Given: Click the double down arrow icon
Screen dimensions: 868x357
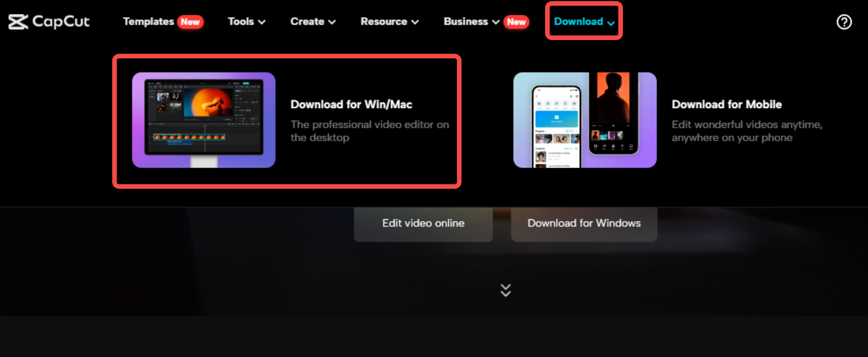Looking at the screenshot, I should (505, 290).
